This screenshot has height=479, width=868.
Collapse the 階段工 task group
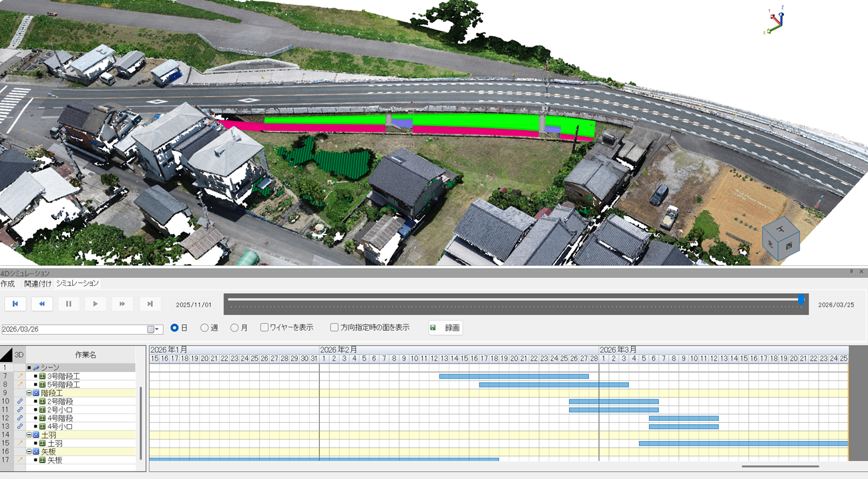pyautogui.click(x=29, y=393)
